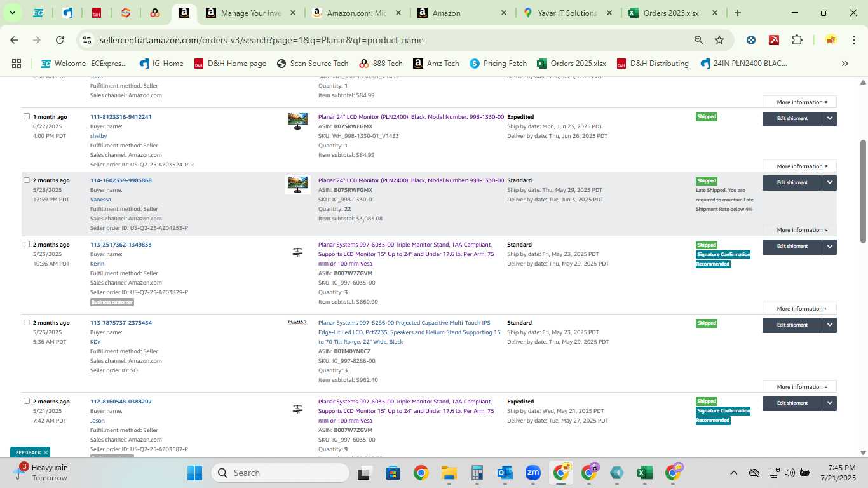Open a new browser tab
Image resolution: width=868 pixels, height=488 pixels.
click(x=737, y=13)
